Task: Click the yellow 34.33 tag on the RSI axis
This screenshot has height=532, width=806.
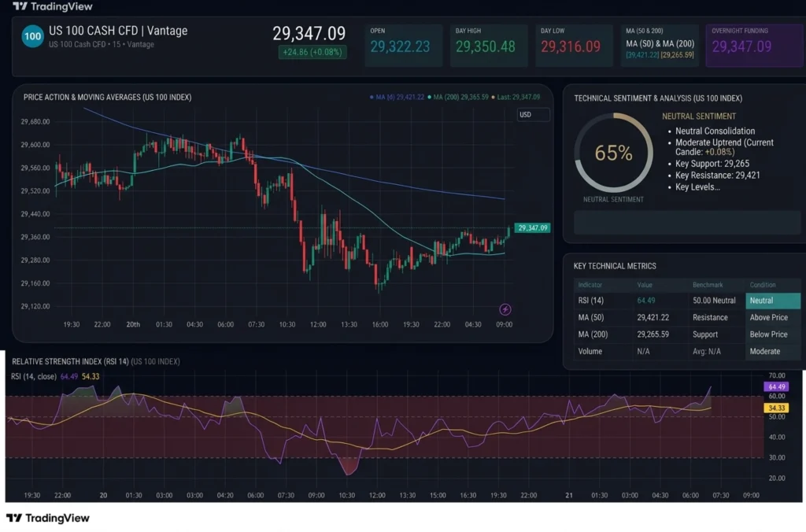Action: [x=776, y=408]
